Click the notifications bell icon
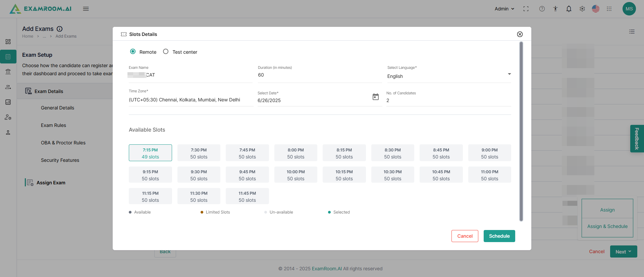The height and width of the screenshot is (277, 644). (x=569, y=9)
